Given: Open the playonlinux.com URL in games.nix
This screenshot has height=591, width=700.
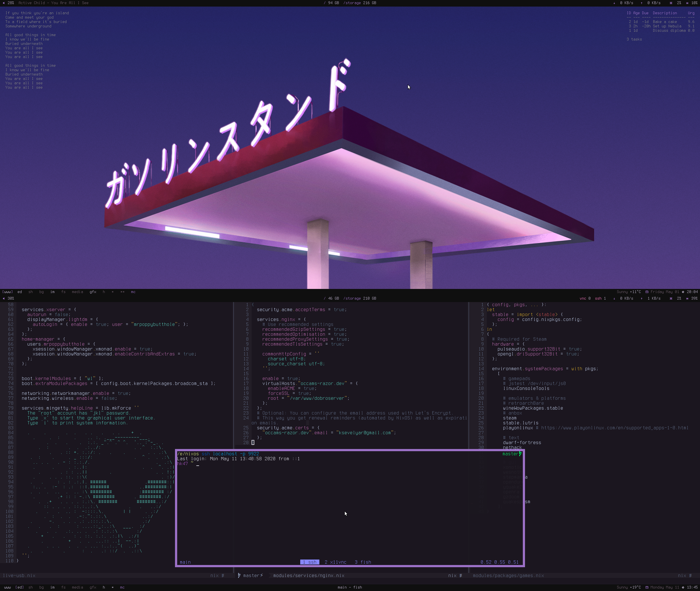Looking at the screenshot, I should 615,428.
